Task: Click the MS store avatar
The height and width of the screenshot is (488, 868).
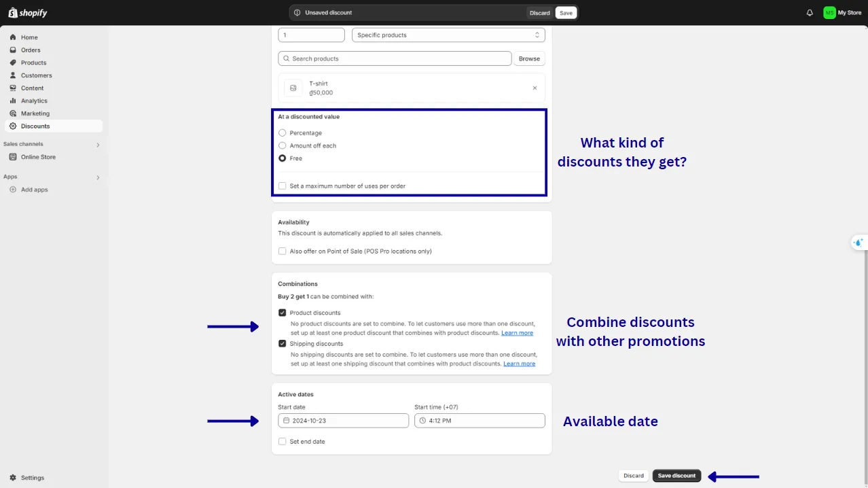Action: 829,13
